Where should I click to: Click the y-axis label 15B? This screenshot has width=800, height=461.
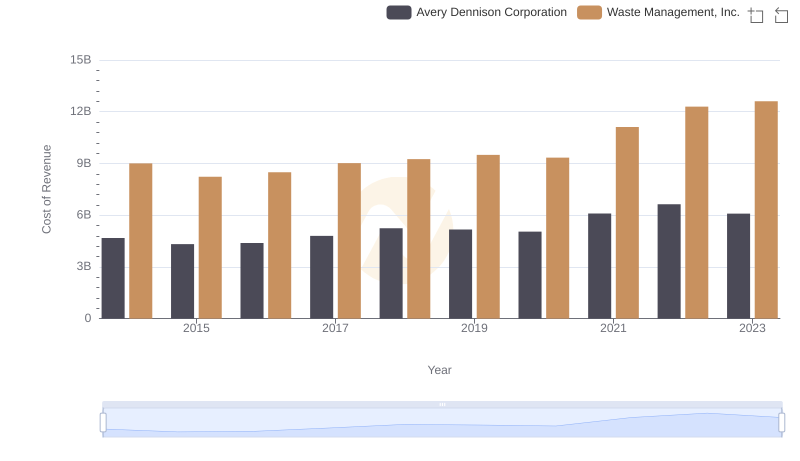81,60
